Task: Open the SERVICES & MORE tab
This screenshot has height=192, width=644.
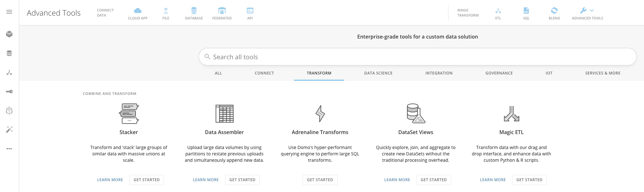Action: tap(603, 73)
